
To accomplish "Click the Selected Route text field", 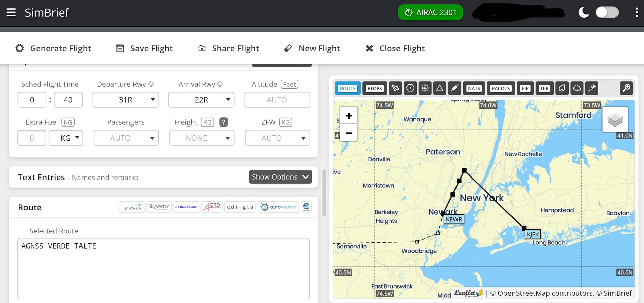I will click(x=163, y=268).
